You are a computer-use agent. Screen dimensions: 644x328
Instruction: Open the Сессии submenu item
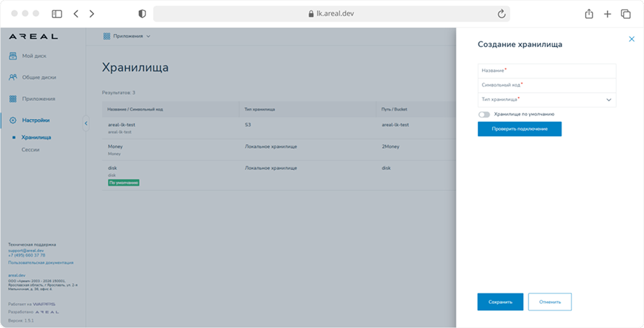pos(30,150)
